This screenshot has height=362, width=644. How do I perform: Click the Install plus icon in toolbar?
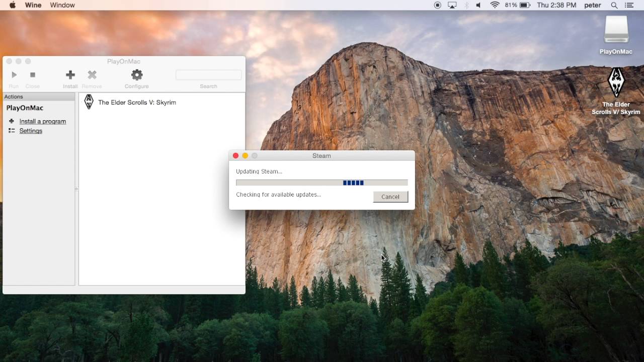pyautogui.click(x=70, y=75)
